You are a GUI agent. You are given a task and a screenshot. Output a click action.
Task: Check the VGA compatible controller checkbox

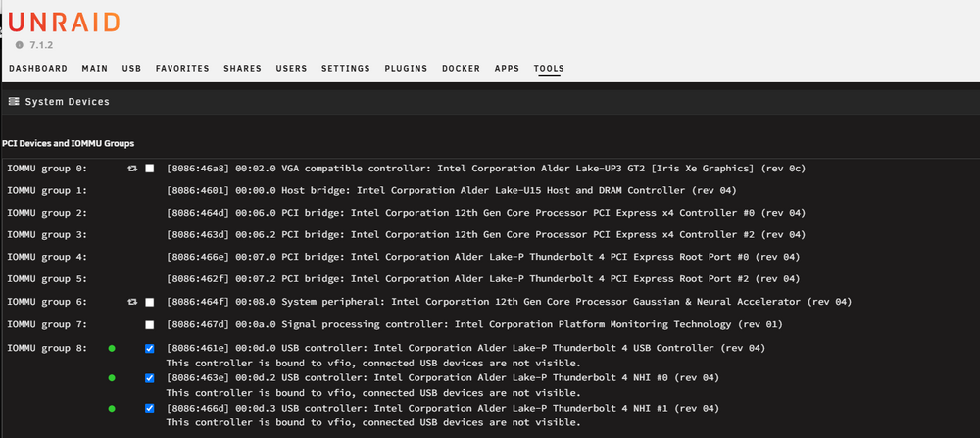[149, 169]
